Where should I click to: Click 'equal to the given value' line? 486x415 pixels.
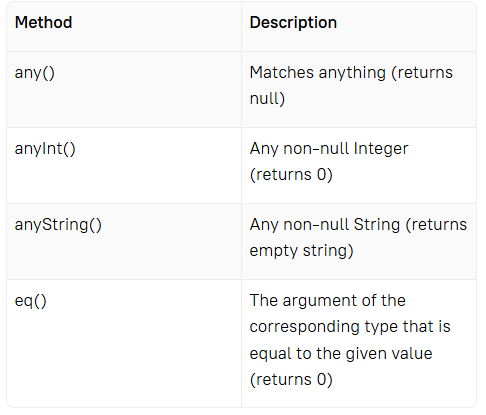click(341, 353)
